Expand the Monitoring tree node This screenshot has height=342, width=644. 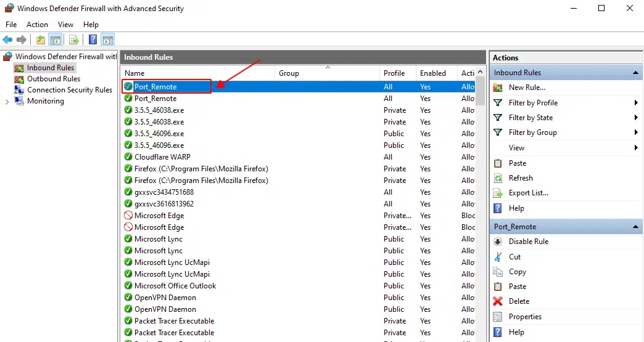click(x=7, y=101)
